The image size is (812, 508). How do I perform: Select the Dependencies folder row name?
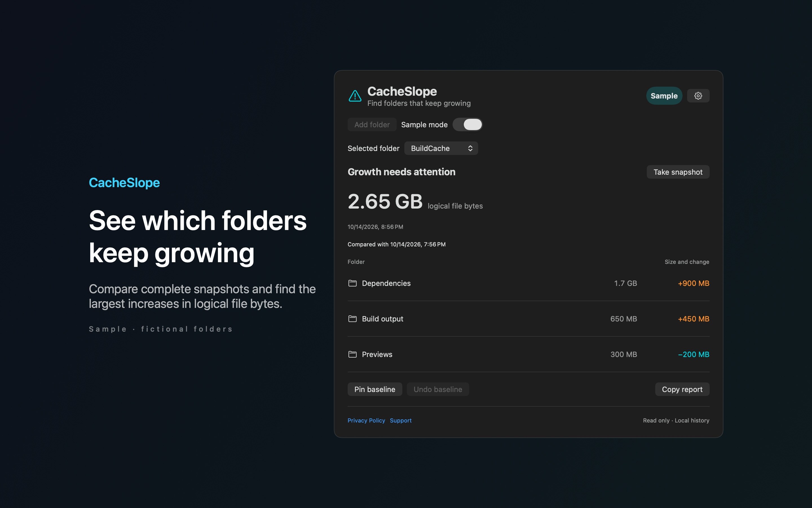pyautogui.click(x=386, y=283)
